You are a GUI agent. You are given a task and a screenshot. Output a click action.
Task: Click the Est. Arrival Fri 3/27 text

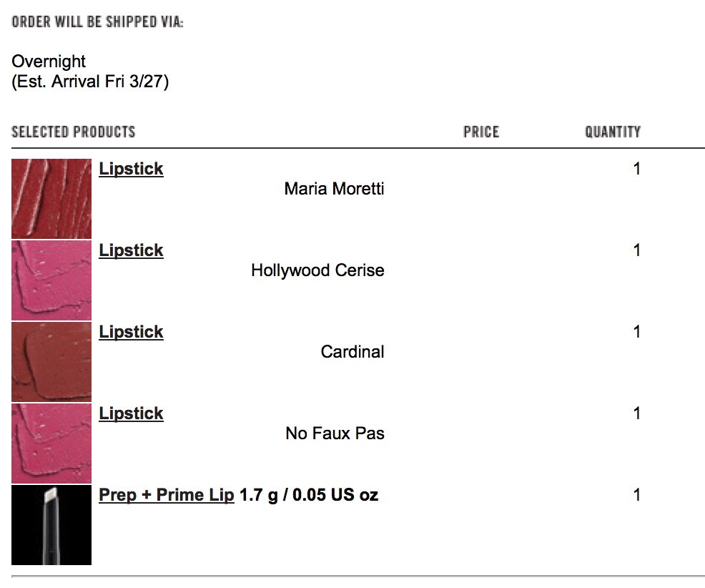click(90, 82)
